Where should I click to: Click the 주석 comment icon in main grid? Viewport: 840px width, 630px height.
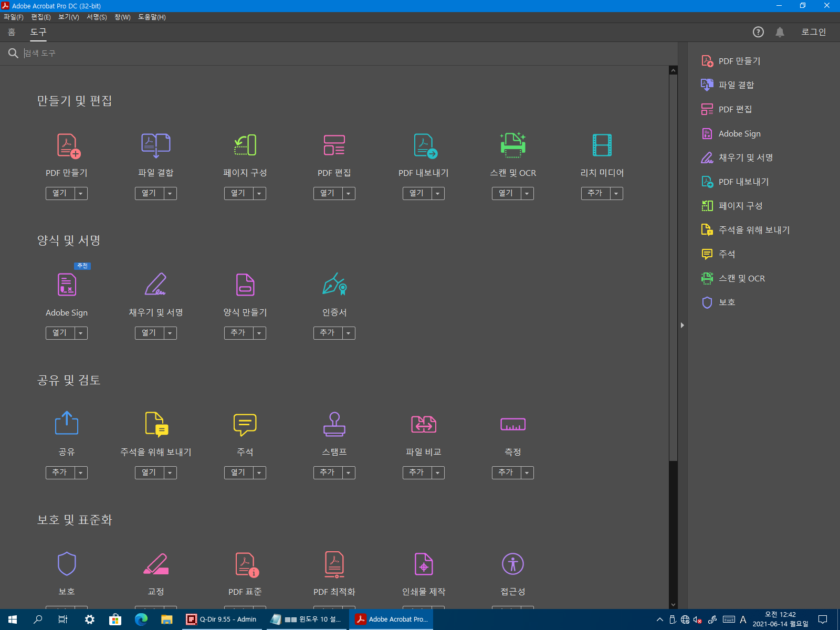coord(245,425)
